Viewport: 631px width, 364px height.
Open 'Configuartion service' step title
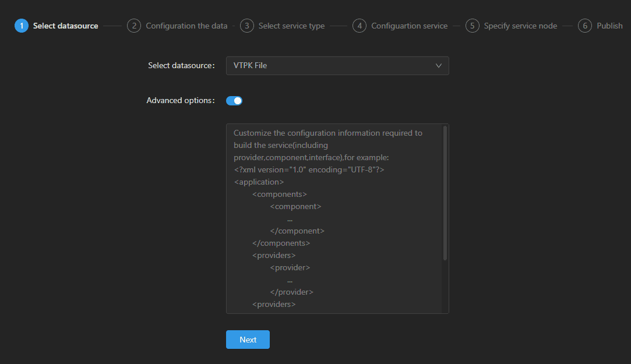(409, 26)
